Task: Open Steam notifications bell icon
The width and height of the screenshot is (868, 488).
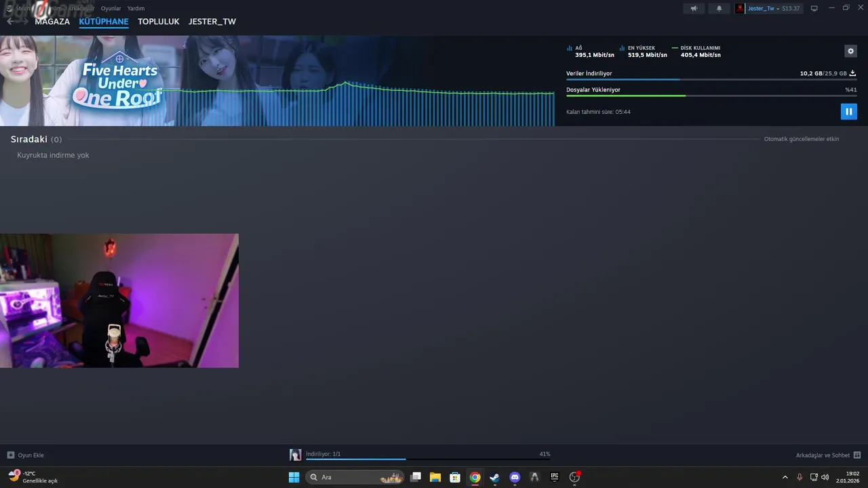Action: 719,8
